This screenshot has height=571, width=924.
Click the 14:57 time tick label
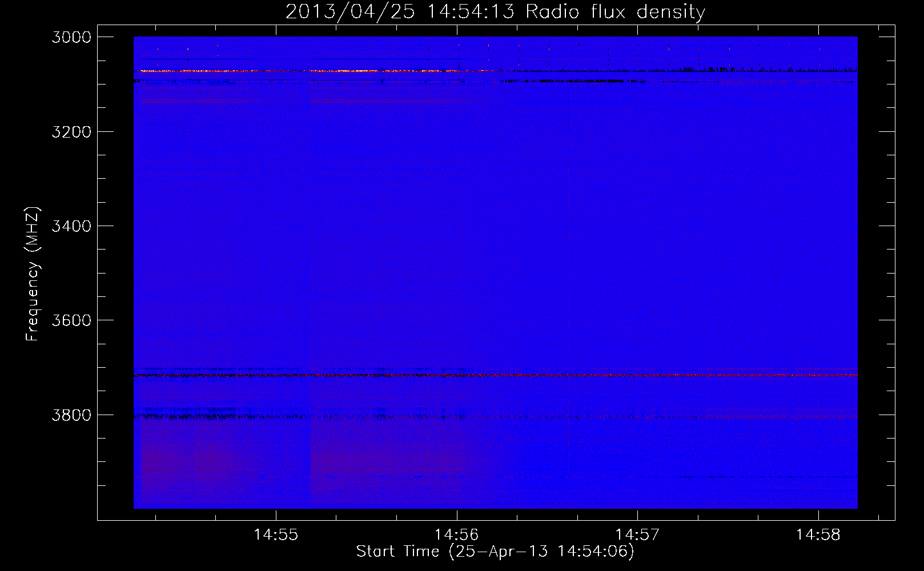coord(637,535)
